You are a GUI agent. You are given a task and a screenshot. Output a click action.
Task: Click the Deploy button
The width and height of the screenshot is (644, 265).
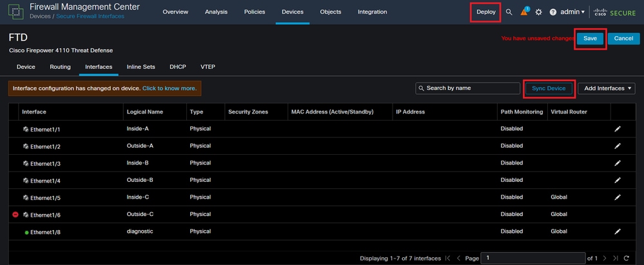click(x=486, y=12)
